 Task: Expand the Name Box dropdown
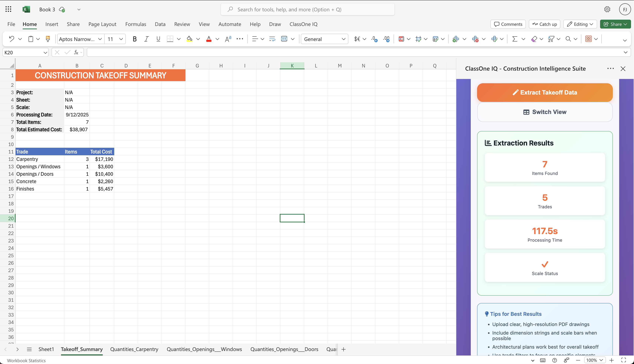(x=45, y=52)
